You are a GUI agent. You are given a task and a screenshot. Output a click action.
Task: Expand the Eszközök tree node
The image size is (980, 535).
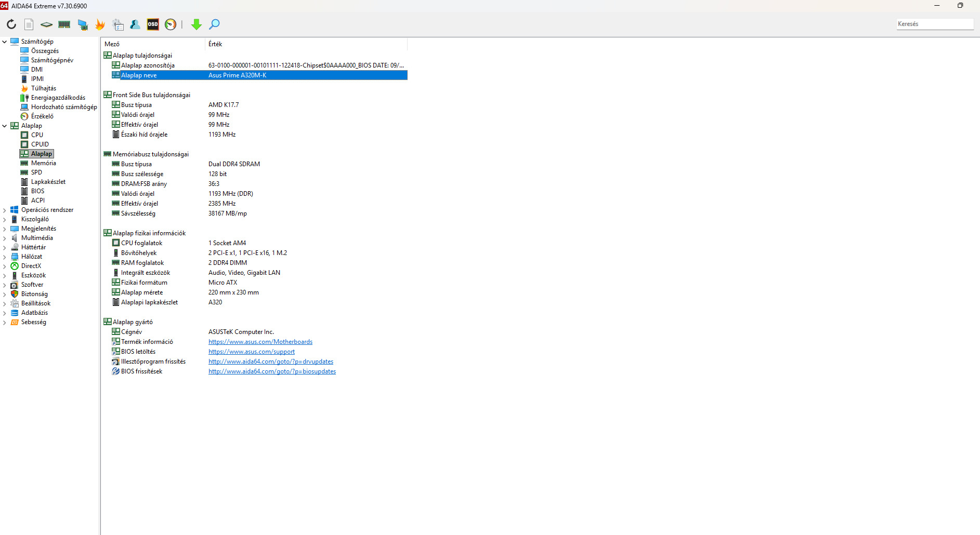point(5,275)
